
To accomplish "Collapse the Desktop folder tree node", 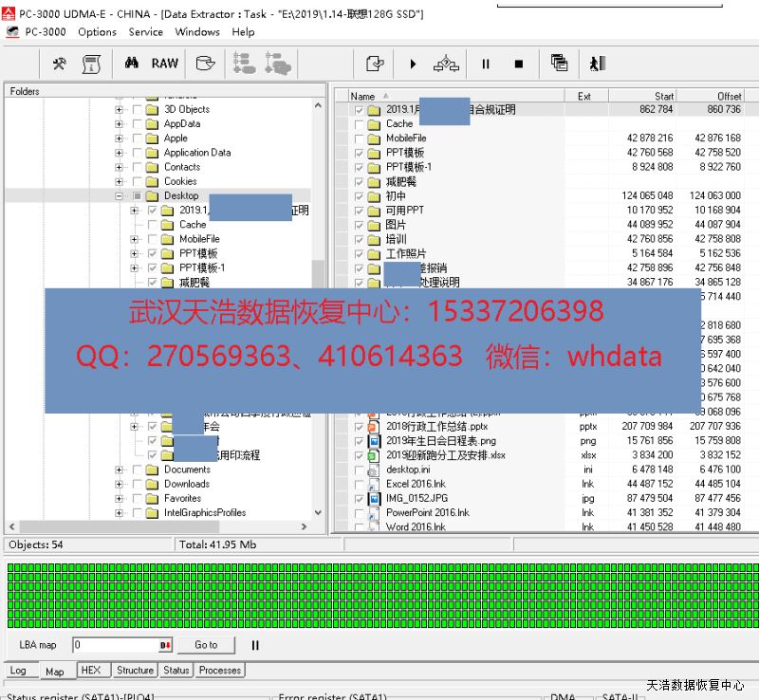I will pyautogui.click(x=120, y=195).
